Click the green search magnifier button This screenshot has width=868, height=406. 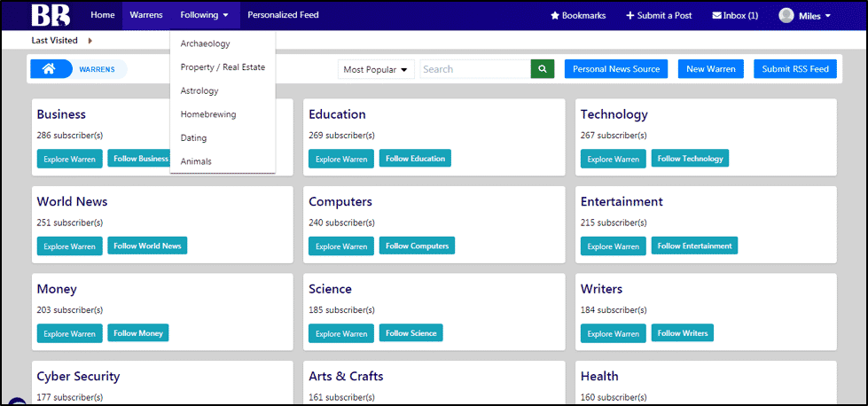pos(543,69)
